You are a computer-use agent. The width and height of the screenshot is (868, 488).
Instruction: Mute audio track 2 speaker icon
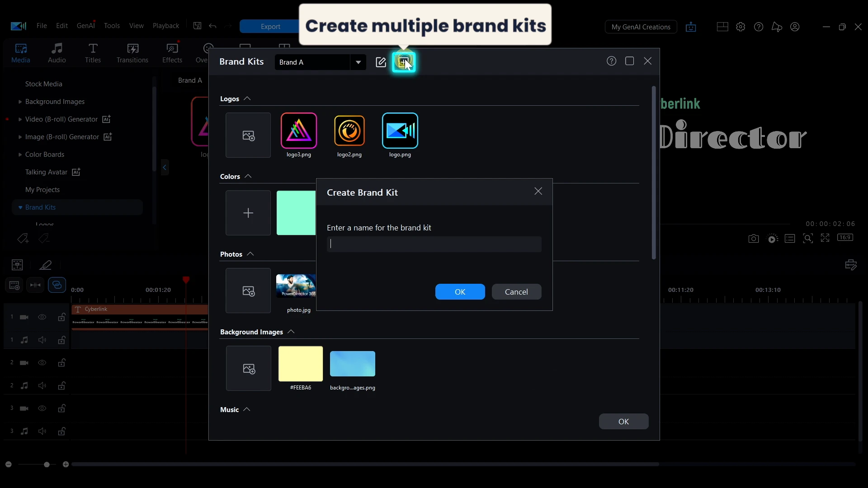[x=42, y=385]
